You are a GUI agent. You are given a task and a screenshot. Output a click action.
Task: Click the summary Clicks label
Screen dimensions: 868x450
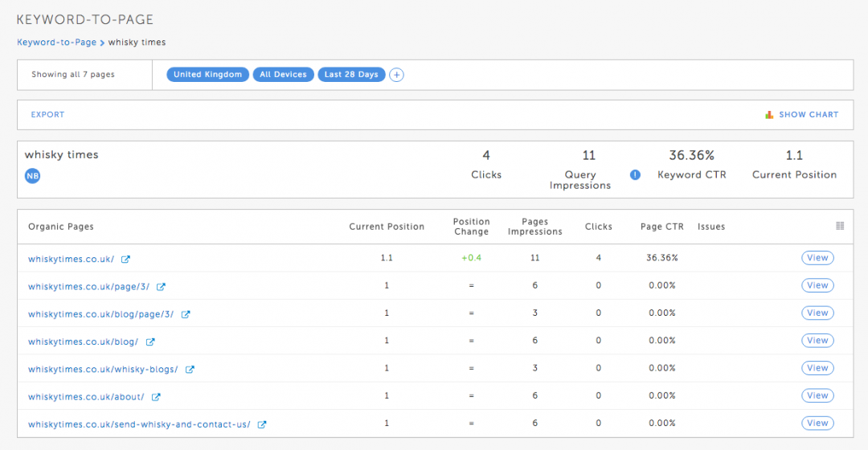(486, 175)
